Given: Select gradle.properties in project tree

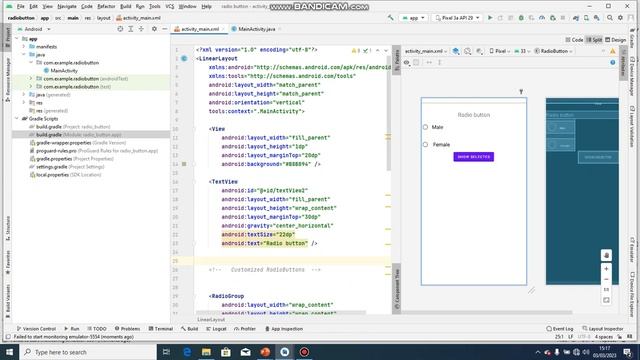Looking at the screenshot, I should [72, 159].
